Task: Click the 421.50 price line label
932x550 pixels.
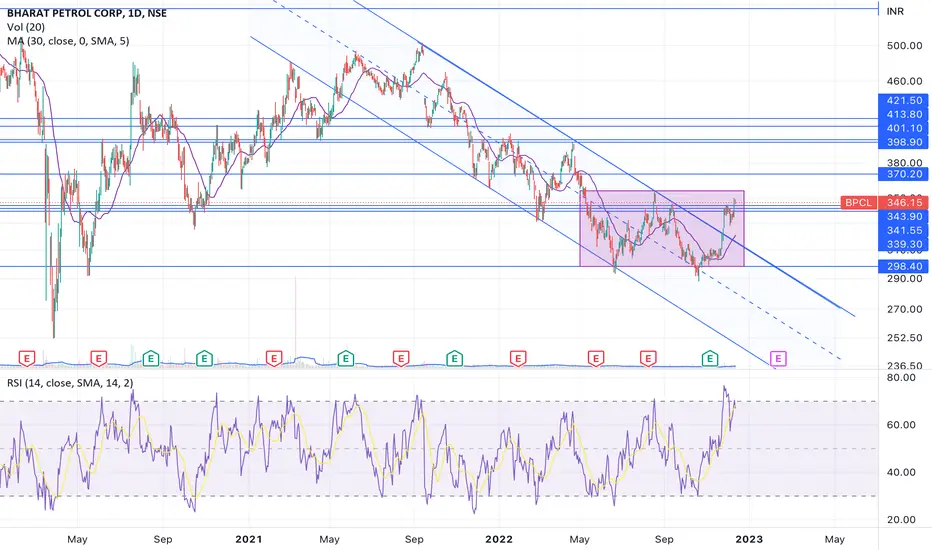Action: point(904,100)
